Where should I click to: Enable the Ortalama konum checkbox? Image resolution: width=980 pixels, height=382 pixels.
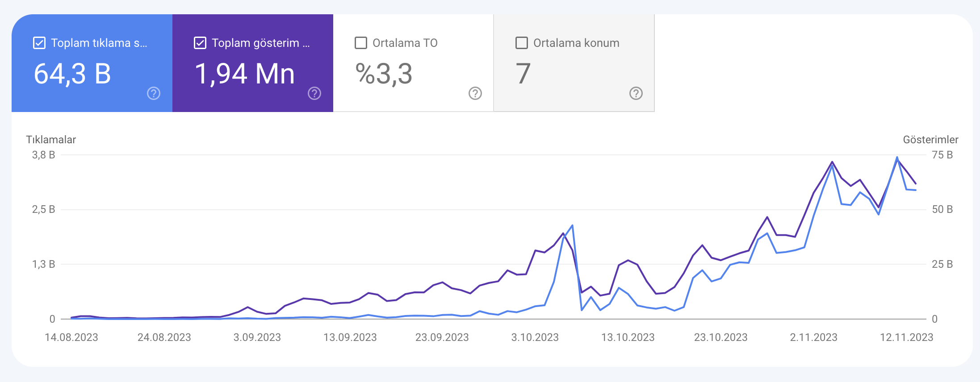[x=522, y=43]
